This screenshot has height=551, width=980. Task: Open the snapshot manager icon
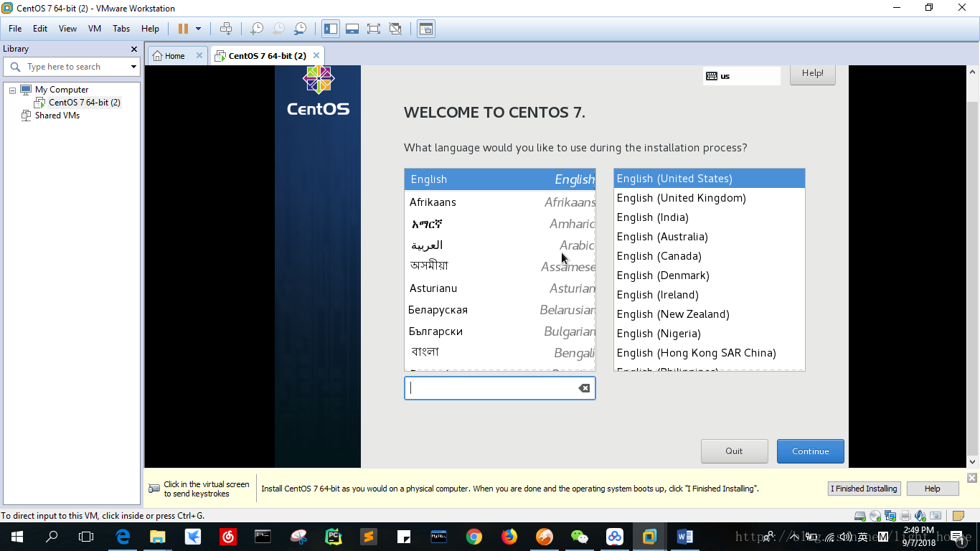point(300,29)
